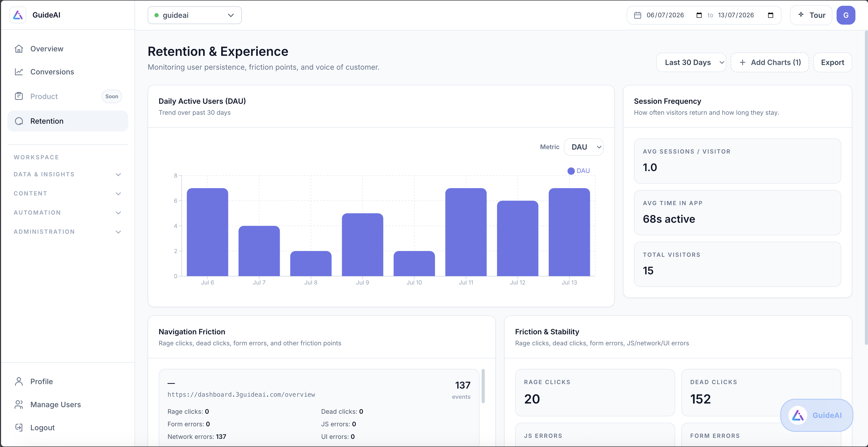Click the Navigation Friction list scrollbar
This screenshot has height=447, width=868.
point(483,386)
